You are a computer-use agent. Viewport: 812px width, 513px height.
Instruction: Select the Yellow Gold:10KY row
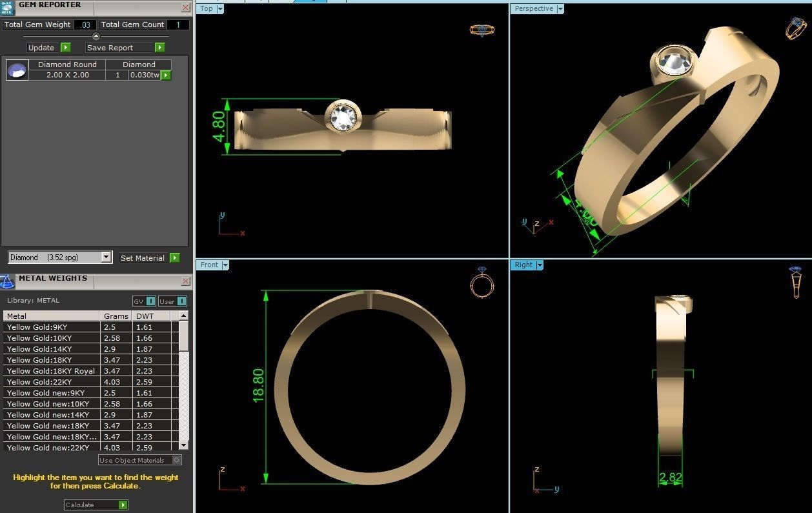coord(91,338)
